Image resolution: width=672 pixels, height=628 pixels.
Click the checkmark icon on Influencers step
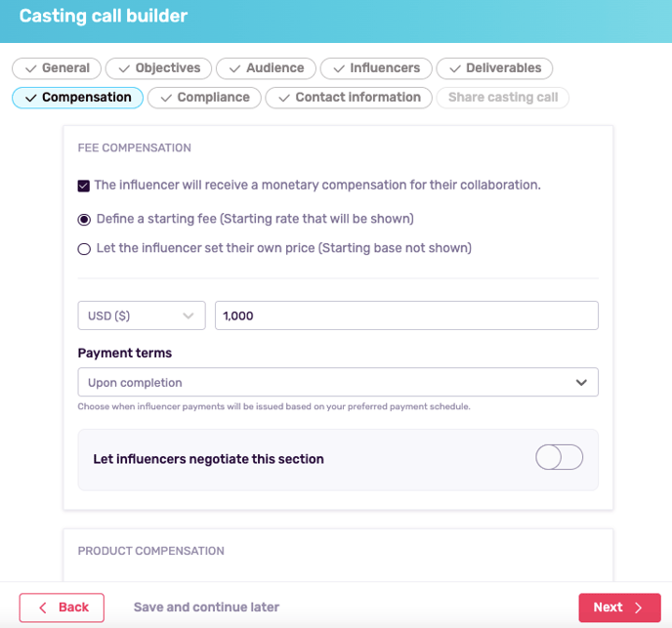pyautogui.click(x=339, y=68)
